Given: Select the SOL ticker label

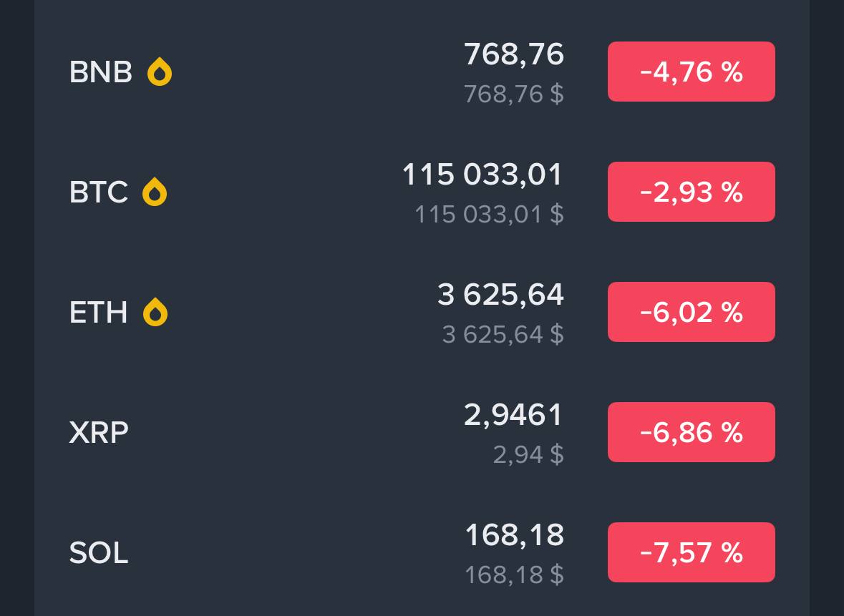Looking at the screenshot, I should (x=99, y=552).
